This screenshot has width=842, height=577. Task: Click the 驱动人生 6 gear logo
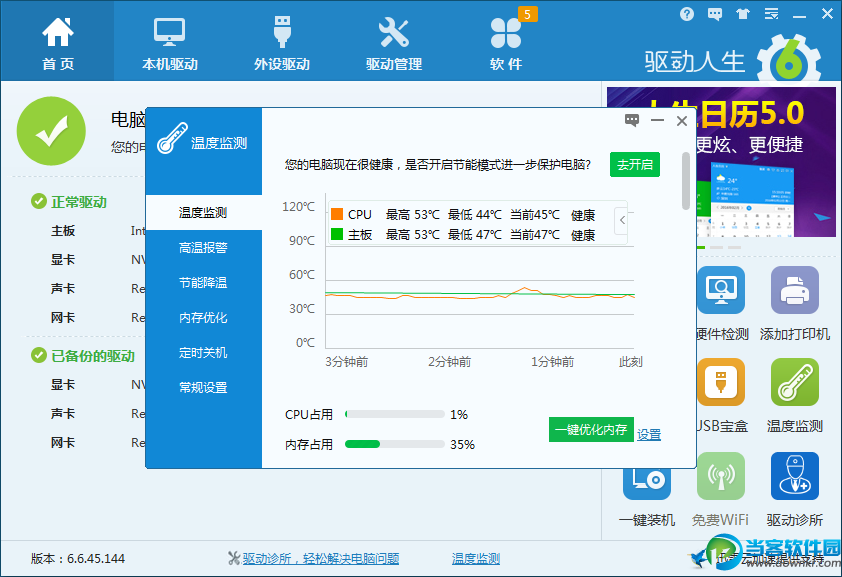click(x=789, y=61)
